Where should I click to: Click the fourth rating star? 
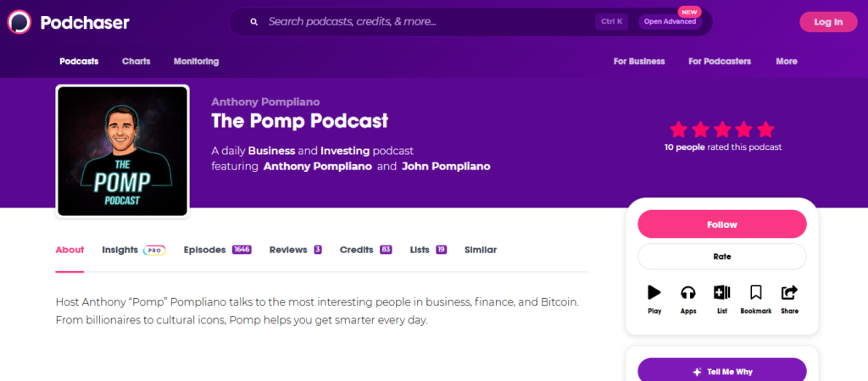coord(744,130)
